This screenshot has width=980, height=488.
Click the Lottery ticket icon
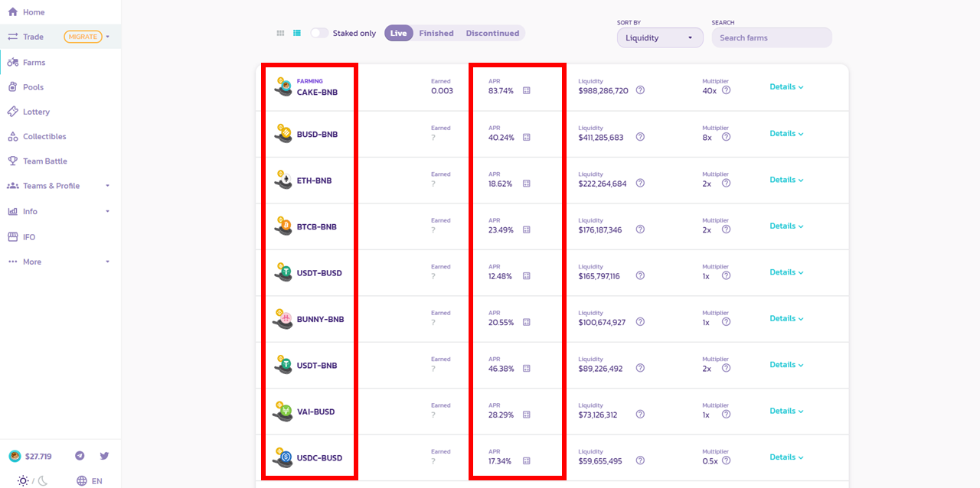click(x=12, y=112)
